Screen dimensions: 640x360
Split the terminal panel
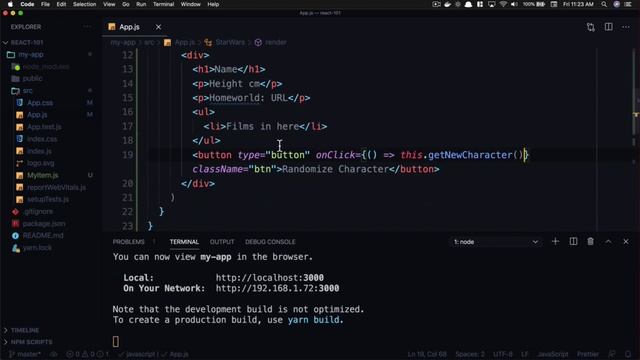pyautogui.click(x=573, y=242)
